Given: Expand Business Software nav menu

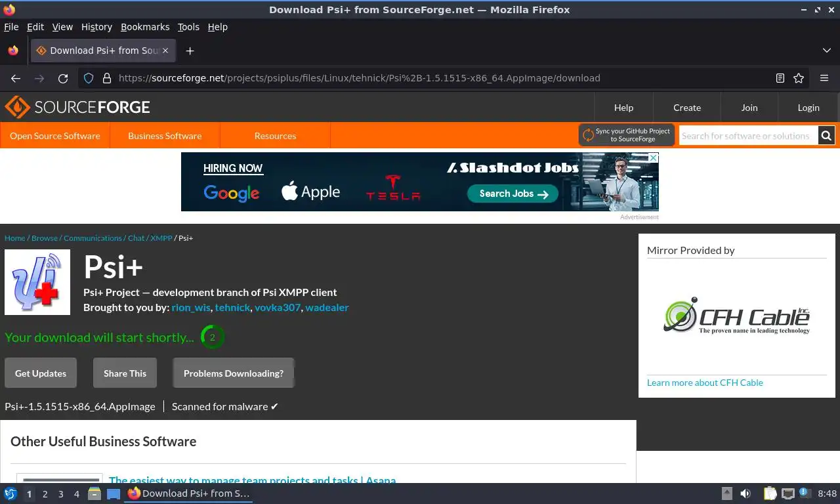Looking at the screenshot, I should (165, 136).
